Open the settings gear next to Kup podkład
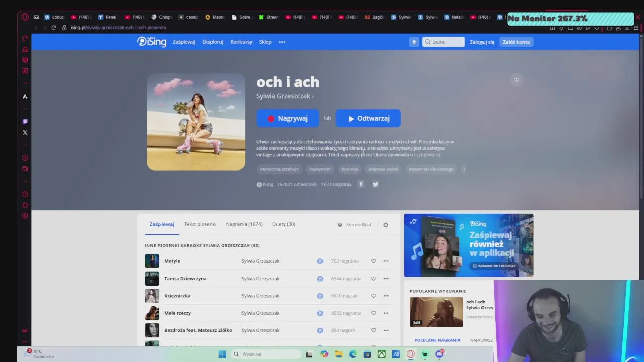 tap(386, 225)
